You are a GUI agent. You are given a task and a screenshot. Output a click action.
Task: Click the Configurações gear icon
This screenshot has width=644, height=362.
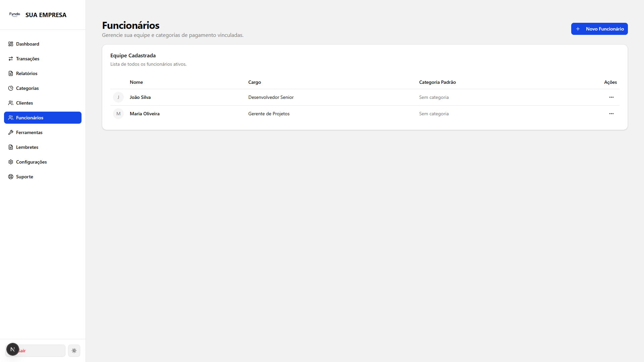tap(11, 162)
